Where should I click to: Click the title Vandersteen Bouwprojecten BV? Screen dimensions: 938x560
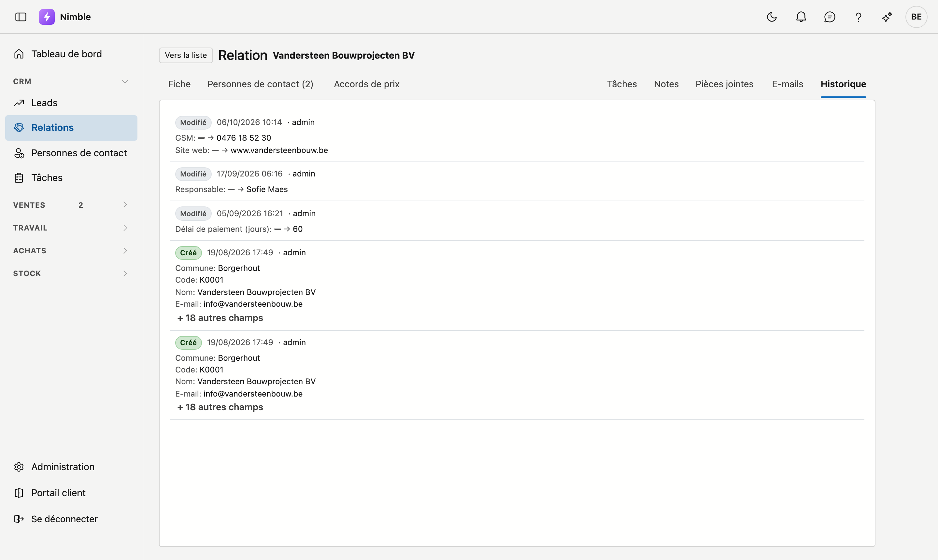(344, 55)
